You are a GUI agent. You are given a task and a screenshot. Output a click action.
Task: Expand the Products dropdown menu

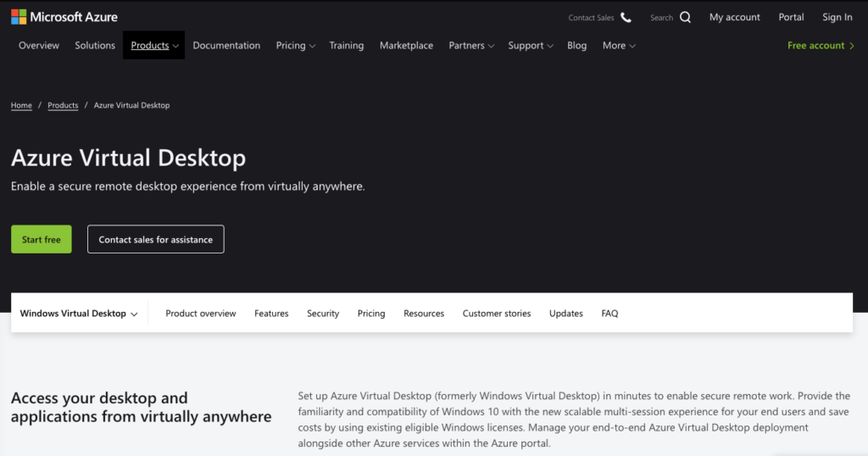pyautogui.click(x=154, y=46)
